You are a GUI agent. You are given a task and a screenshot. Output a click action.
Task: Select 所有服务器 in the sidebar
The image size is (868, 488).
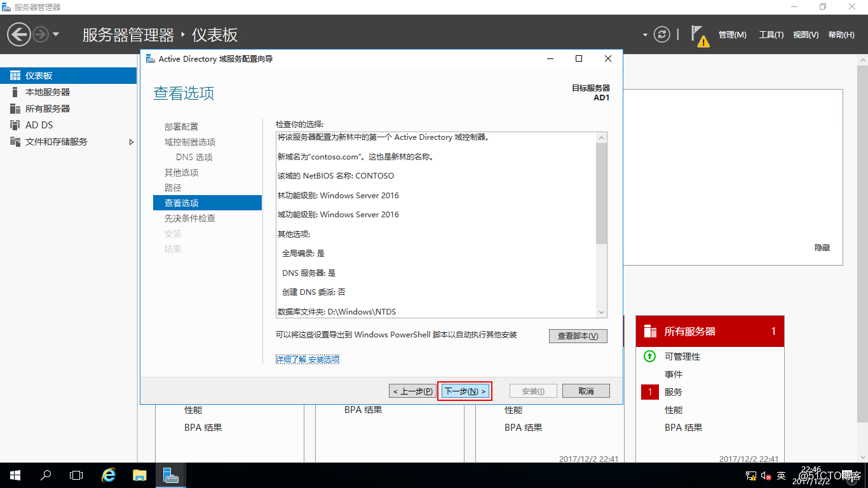click(68, 109)
